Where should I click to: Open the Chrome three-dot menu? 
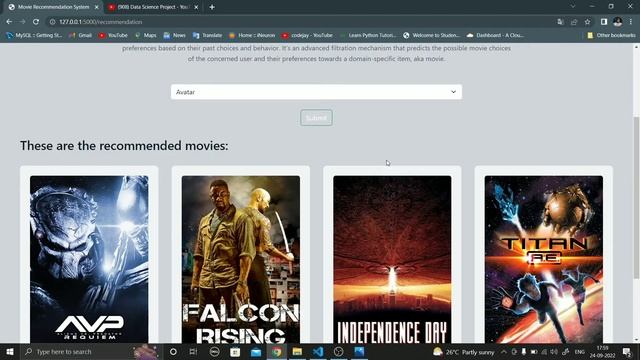pos(631,22)
